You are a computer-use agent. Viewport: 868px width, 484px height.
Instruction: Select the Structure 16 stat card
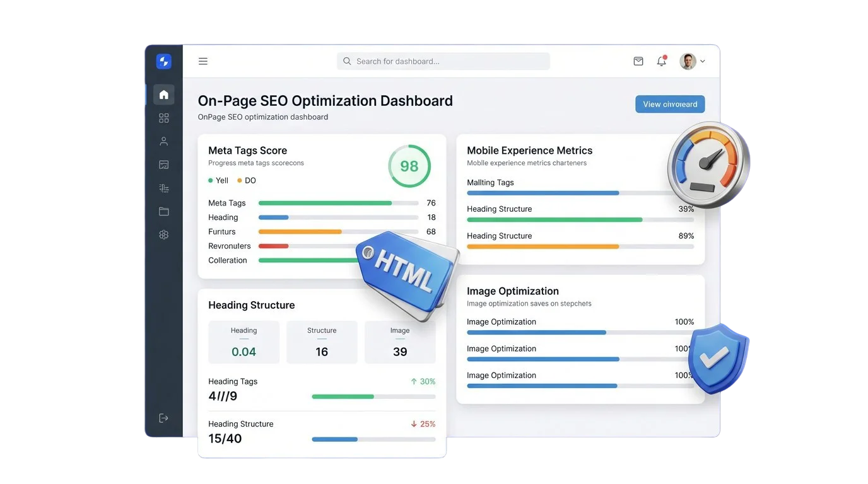(322, 342)
